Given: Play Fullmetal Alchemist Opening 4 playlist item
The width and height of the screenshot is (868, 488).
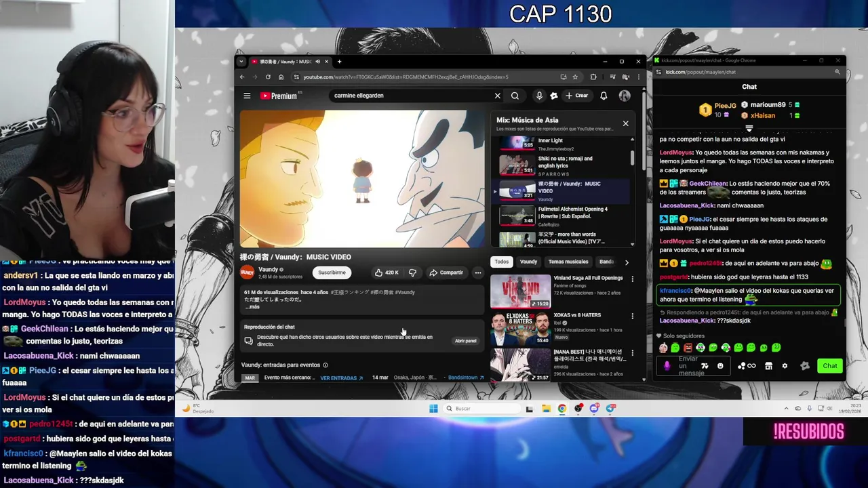Looking at the screenshot, I should (x=561, y=215).
